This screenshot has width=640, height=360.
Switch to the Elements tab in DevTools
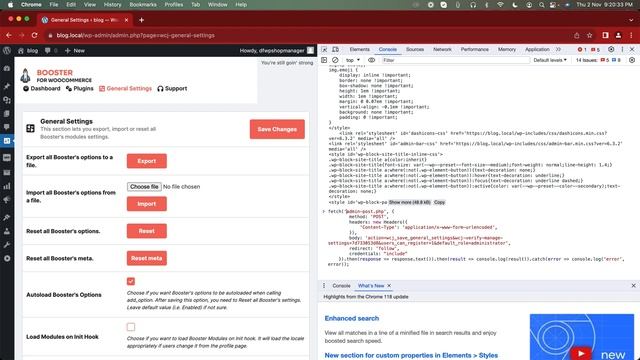tap(360, 49)
